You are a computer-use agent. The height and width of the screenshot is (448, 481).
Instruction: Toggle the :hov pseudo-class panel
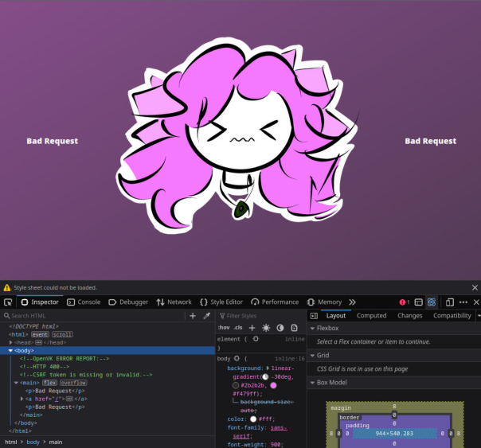click(x=224, y=328)
